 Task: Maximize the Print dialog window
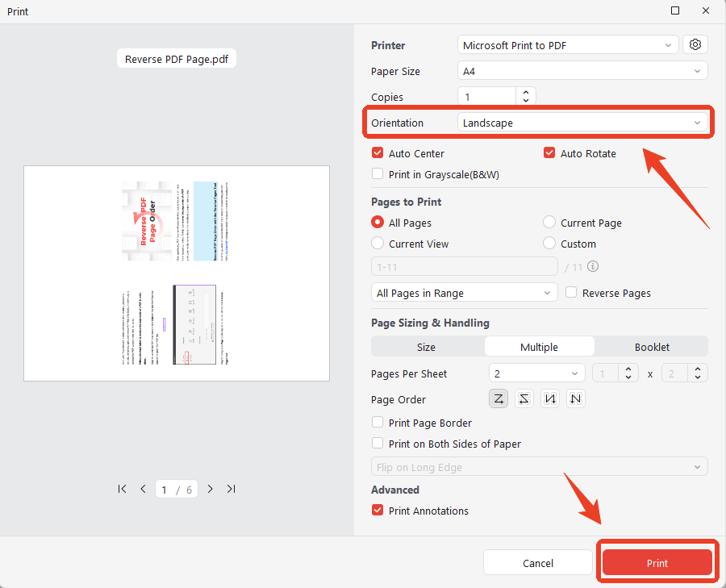click(x=675, y=10)
